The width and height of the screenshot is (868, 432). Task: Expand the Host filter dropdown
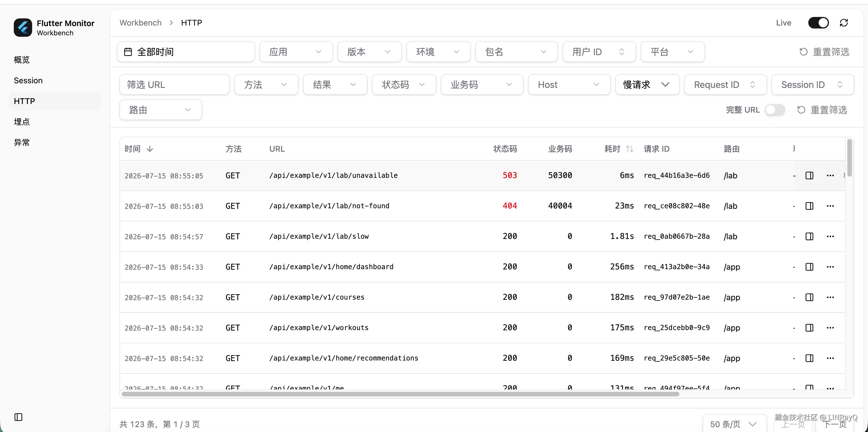pos(569,85)
